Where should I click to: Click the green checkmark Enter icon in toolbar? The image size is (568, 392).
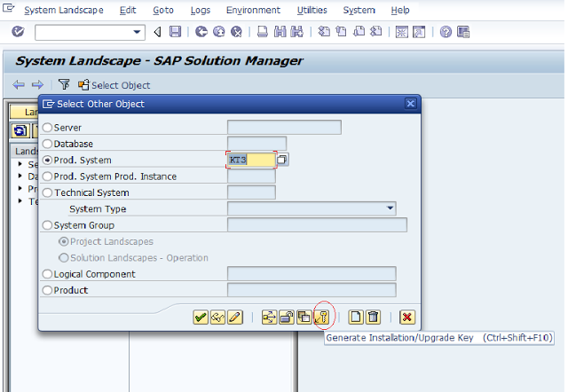tap(18, 32)
